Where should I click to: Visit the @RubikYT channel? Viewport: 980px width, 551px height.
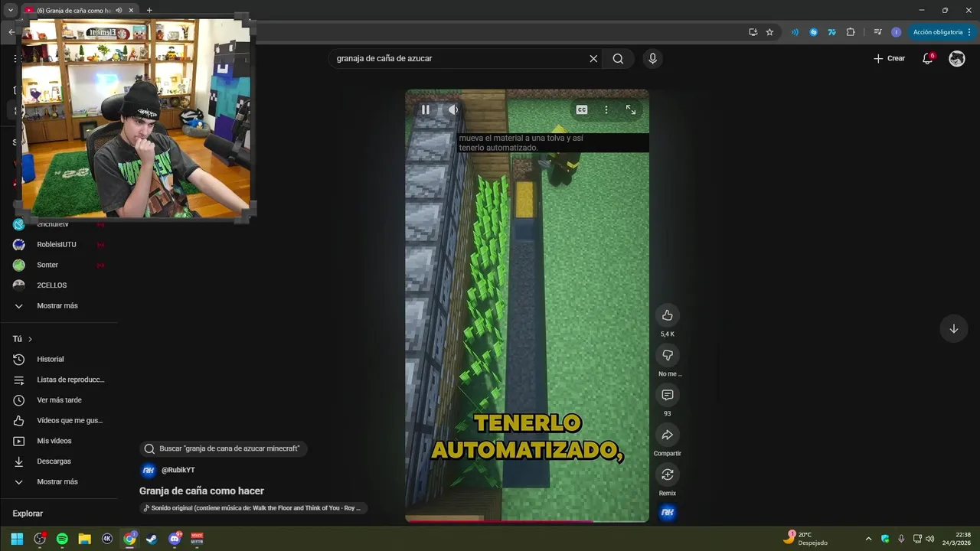point(178,470)
